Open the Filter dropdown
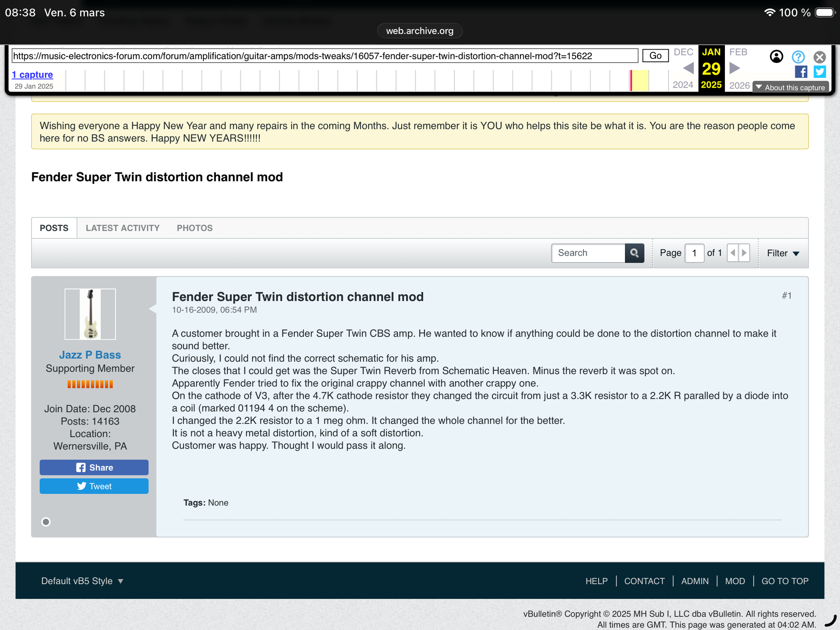This screenshot has width=840, height=630. click(x=783, y=253)
